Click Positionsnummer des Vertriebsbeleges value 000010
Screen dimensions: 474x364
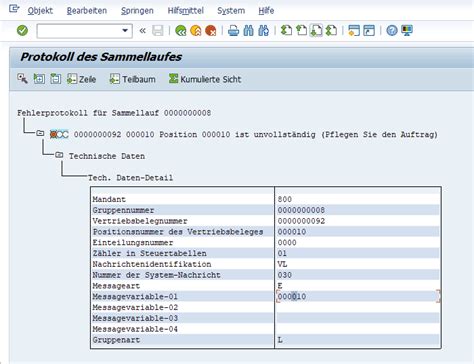click(x=292, y=232)
